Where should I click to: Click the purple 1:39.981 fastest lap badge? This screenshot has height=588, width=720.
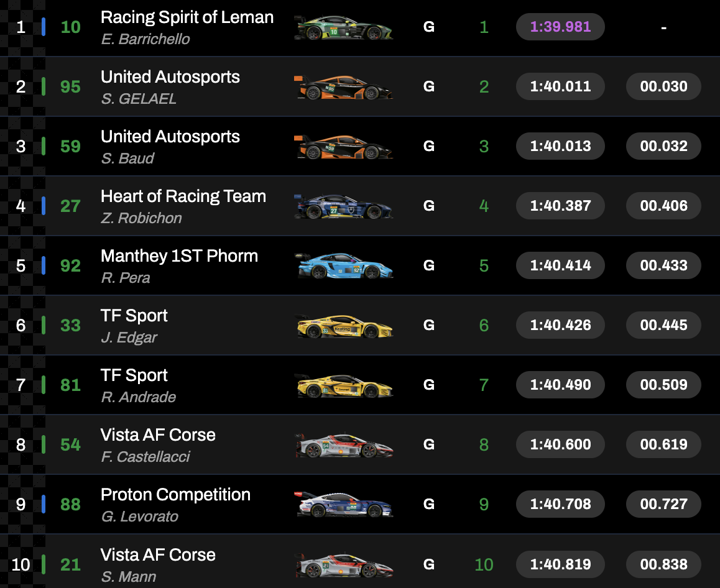point(560,27)
